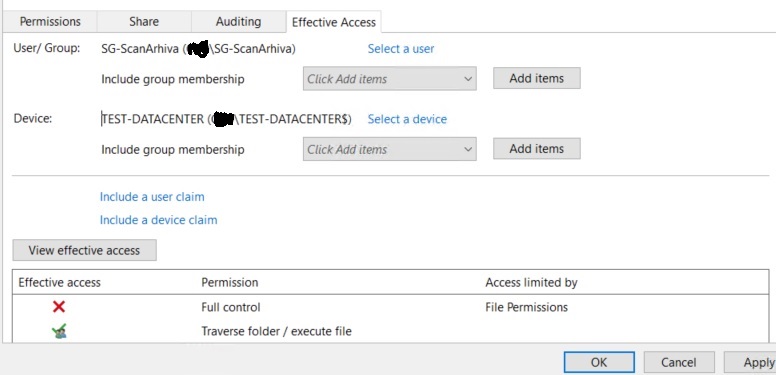Click the Effective access column header
This screenshot has height=375, width=776.
pyautogui.click(x=59, y=283)
